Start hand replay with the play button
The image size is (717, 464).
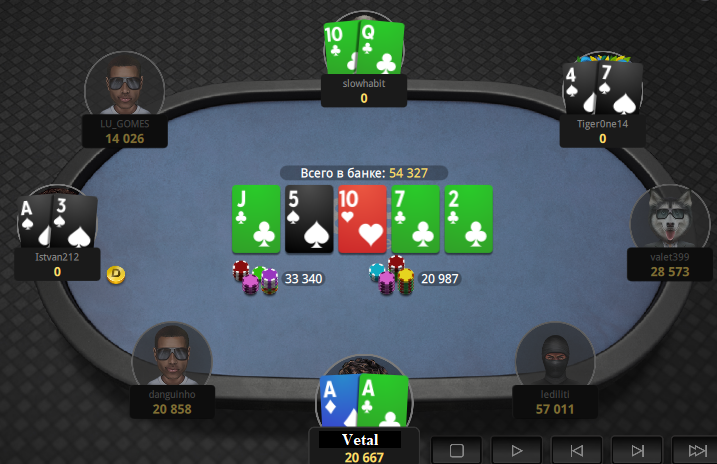coord(517,451)
